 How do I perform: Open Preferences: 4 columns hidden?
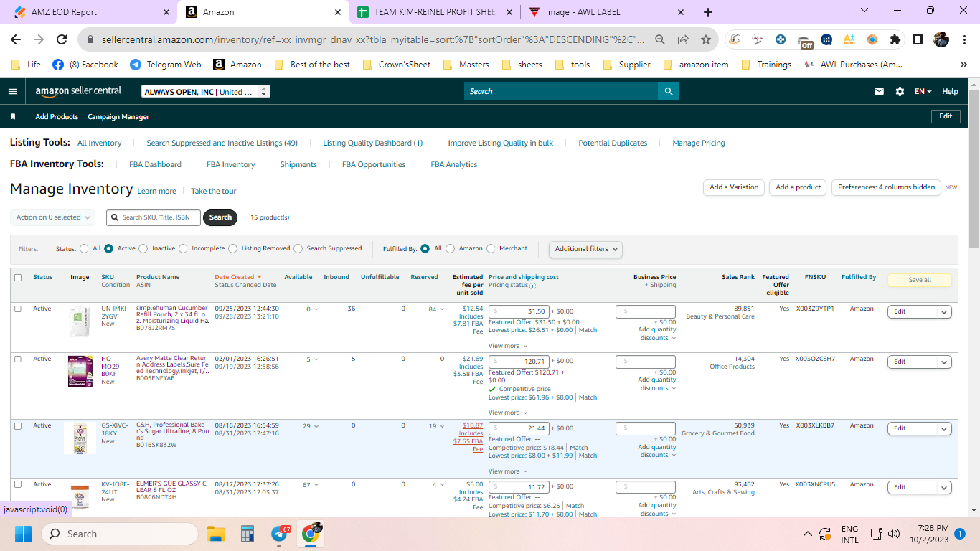pyautogui.click(x=886, y=187)
